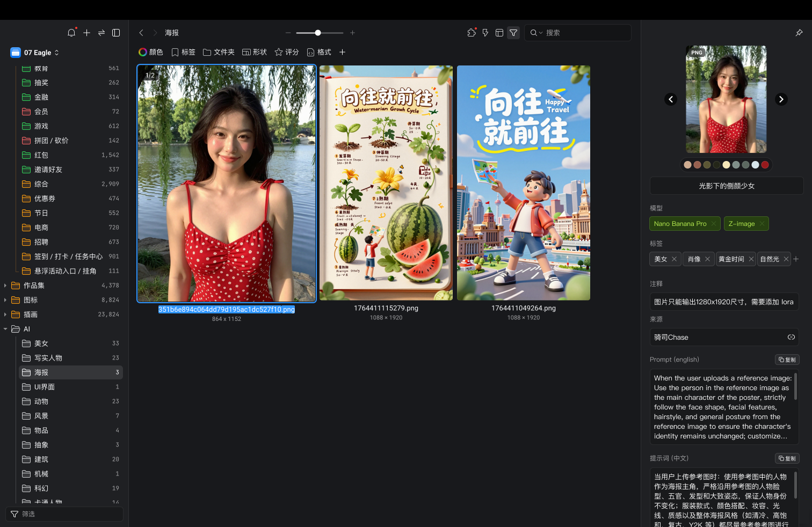Image resolution: width=812 pixels, height=527 pixels.
Task: Open the extensions puzzle icon
Action: pyautogui.click(x=472, y=33)
